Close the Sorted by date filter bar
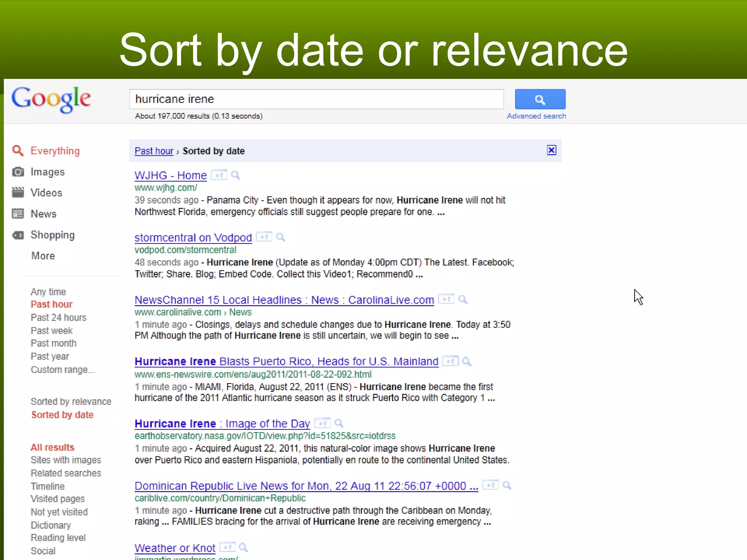747x560 pixels. tap(551, 150)
